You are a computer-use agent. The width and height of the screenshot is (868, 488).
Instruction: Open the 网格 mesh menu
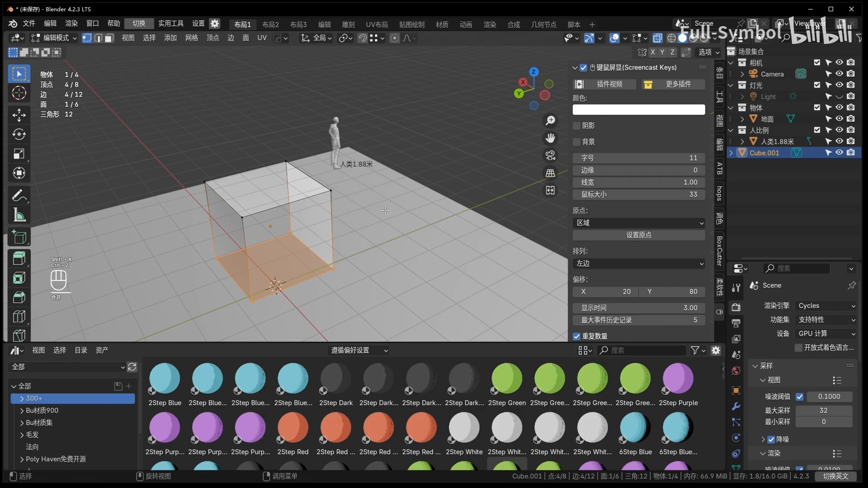tap(191, 38)
